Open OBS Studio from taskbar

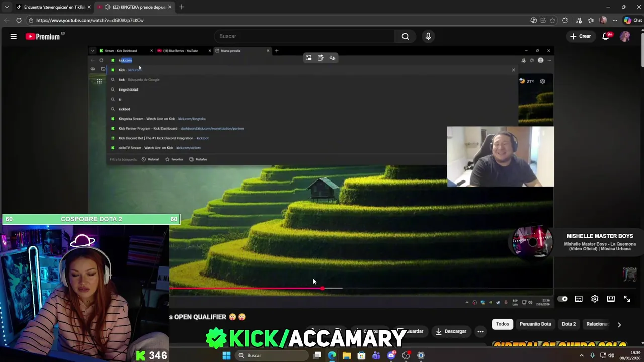[x=406, y=355]
